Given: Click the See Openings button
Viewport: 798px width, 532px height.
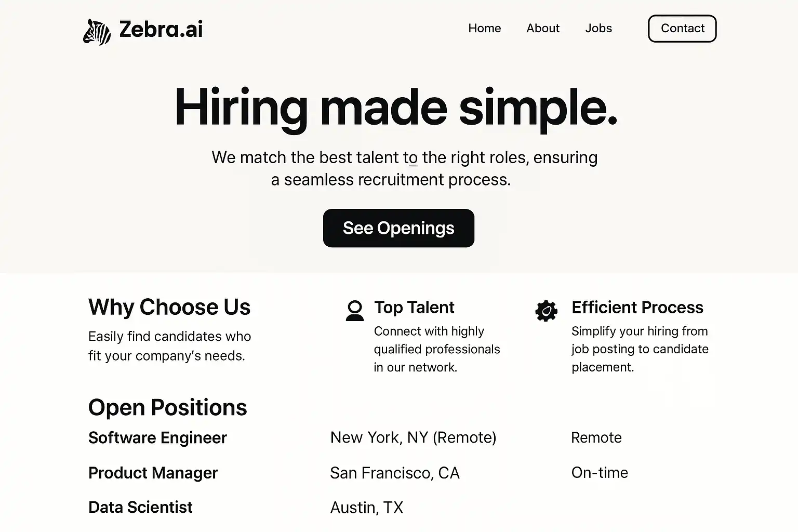Looking at the screenshot, I should click(x=398, y=228).
